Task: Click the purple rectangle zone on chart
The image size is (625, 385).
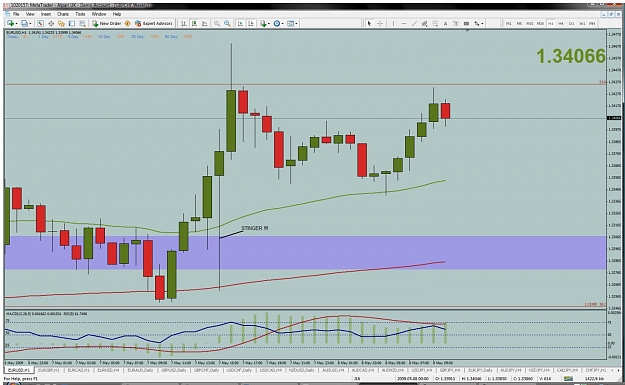Action: click(305, 253)
